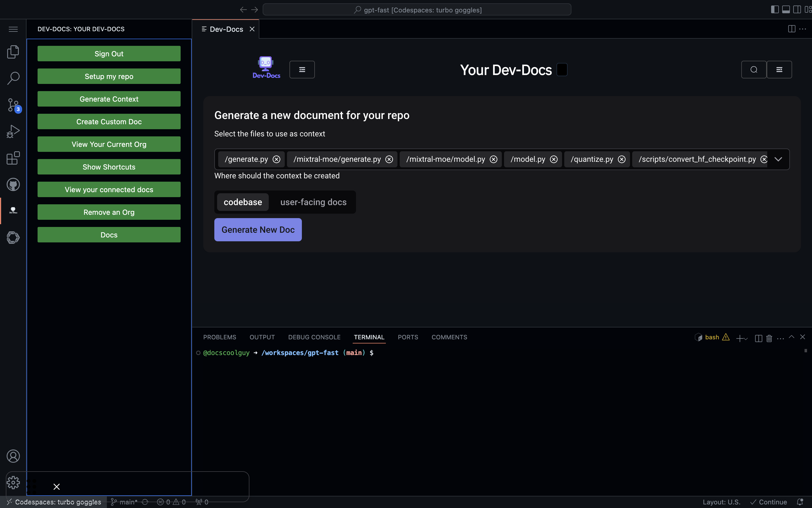Select the codebase context option
Image resolution: width=812 pixels, height=508 pixels.
tap(243, 202)
